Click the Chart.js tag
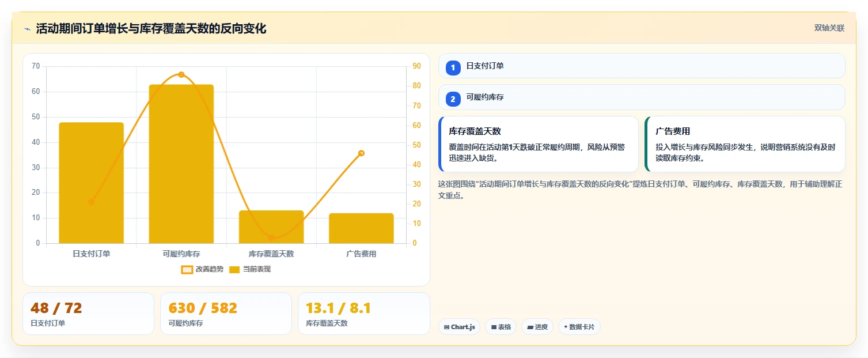Screen dimensions: 868x358 point(459,327)
